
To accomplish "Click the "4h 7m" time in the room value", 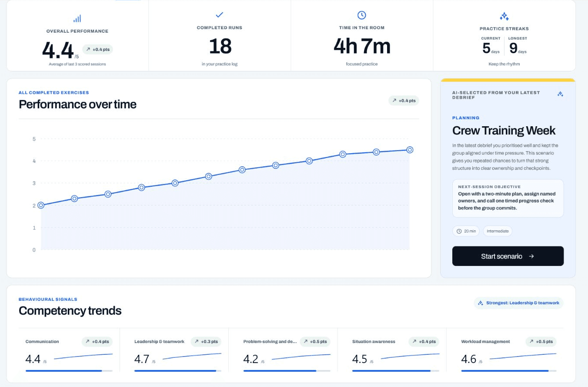I will coord(362,46).
